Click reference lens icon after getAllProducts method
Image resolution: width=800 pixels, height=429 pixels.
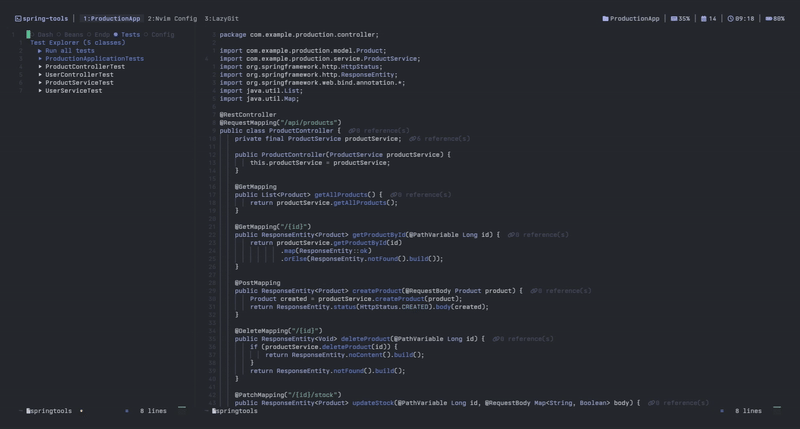pos(393,195)
